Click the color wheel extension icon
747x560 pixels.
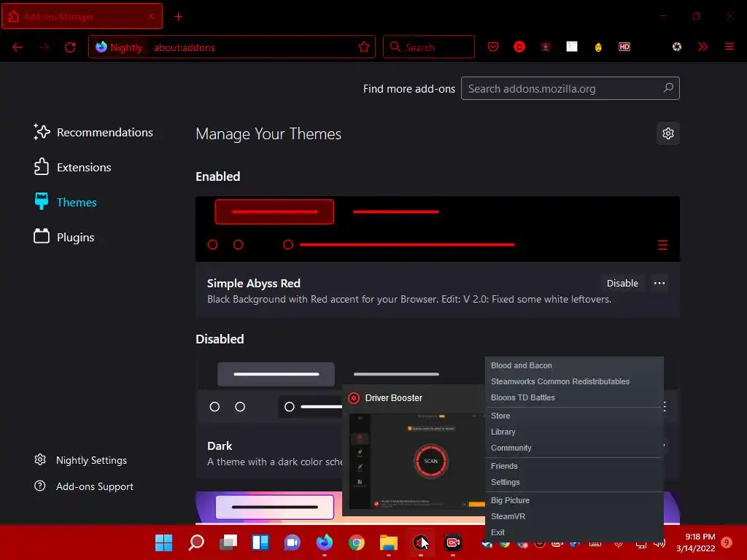click(676, 47)
